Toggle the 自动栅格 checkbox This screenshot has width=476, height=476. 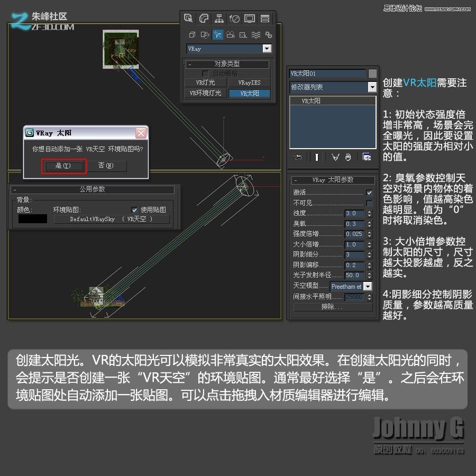click(205, 73)
